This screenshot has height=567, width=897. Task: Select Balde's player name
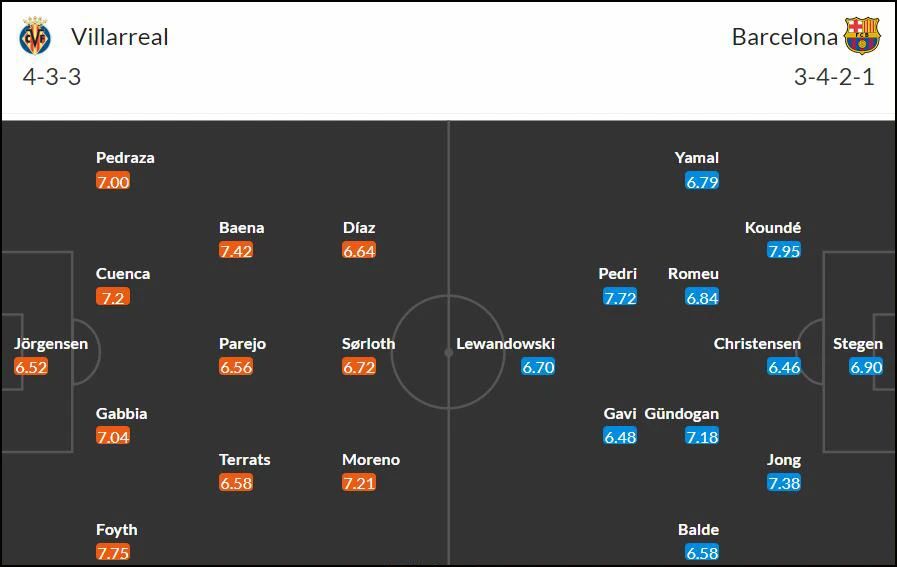(698, 530)
